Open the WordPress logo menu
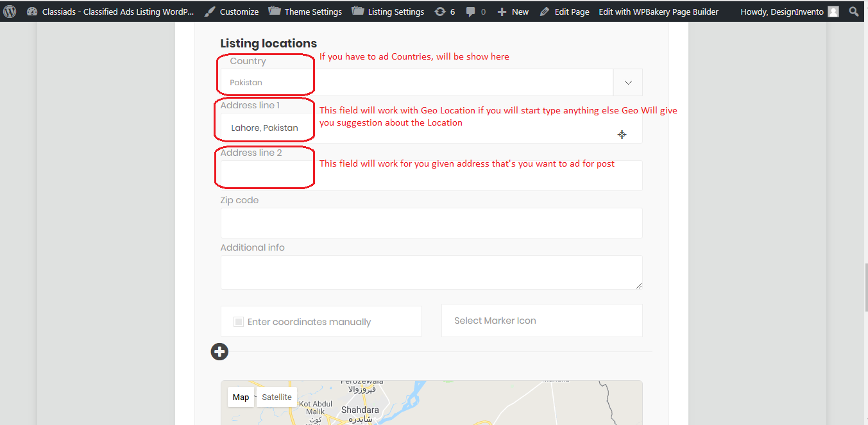Image resolution: width=868 pixels, height=425 pixels. (x=10, y=12)
